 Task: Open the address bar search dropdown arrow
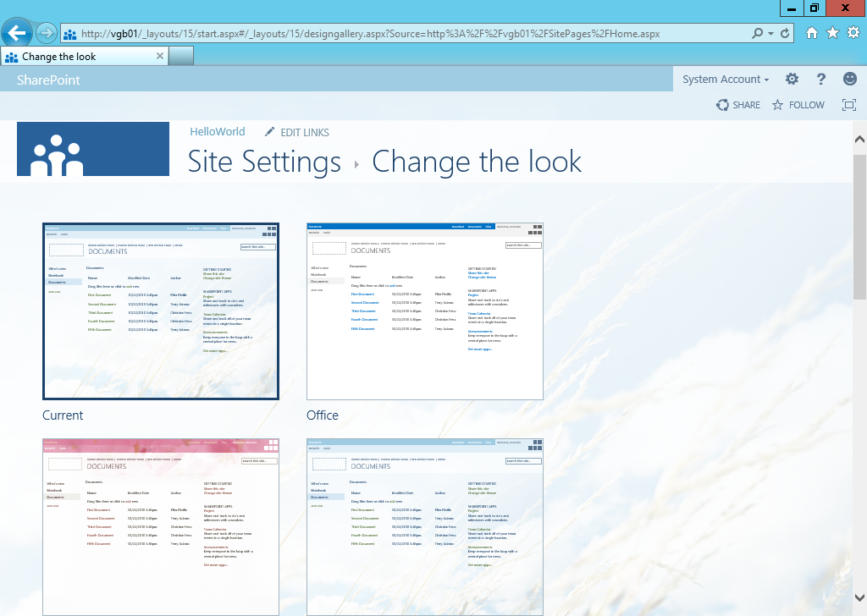point(770,33)
